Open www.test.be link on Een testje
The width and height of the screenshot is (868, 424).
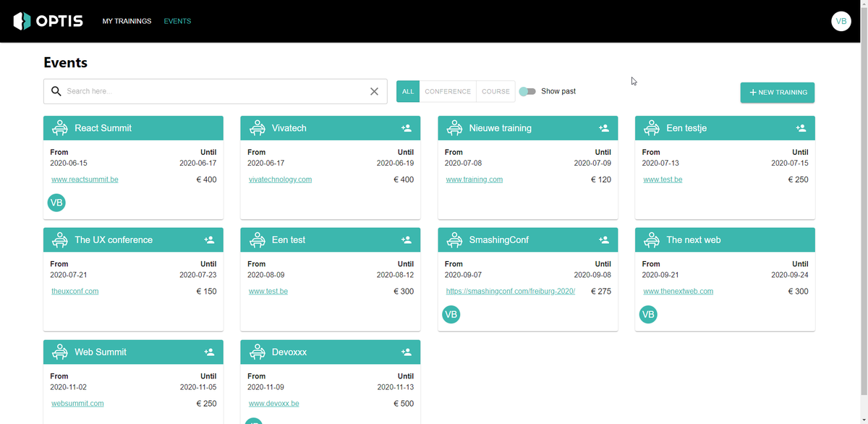(x=663, y=179)
